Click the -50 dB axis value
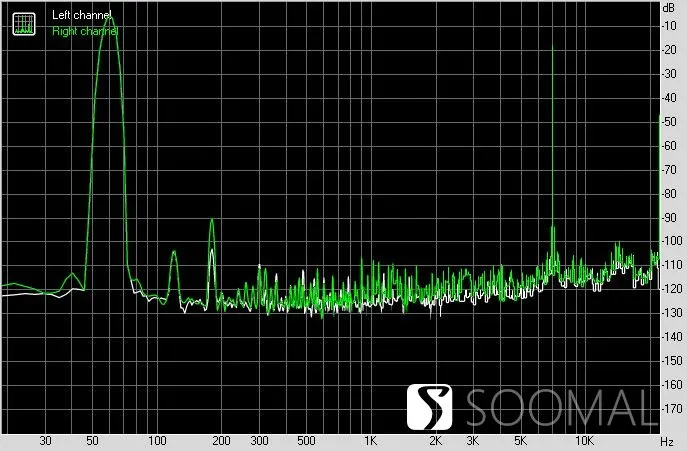The height and width of the screenshot is (451, 687). tap(669, 122)
